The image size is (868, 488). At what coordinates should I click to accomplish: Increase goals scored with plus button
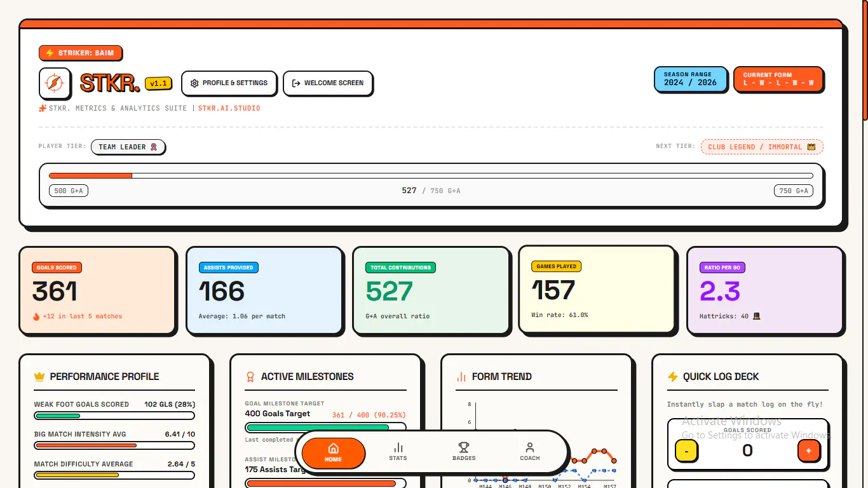coord(809,451)
